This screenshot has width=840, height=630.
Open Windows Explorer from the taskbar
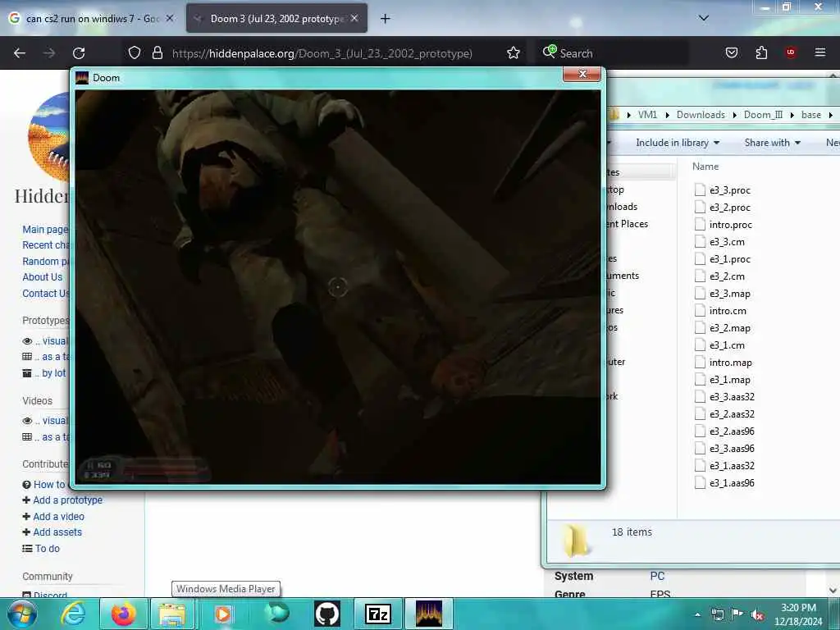pos(172,614)
